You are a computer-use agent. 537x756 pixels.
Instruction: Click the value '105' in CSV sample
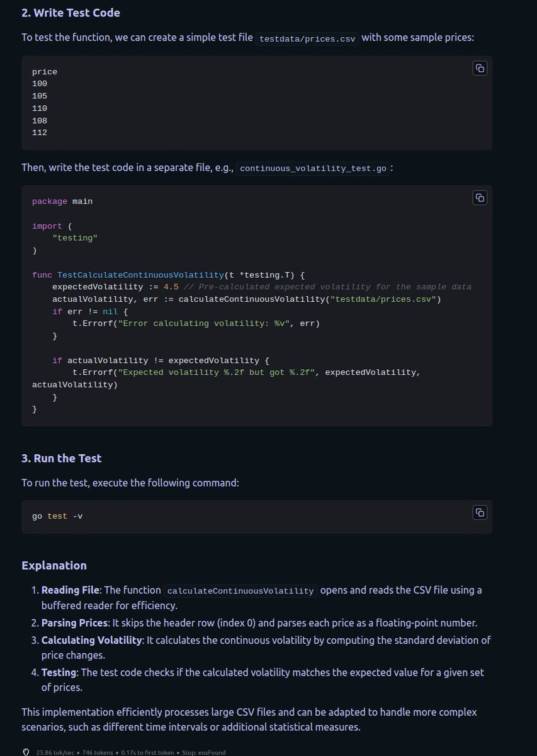pyautogui.click(x=40, y=96)
